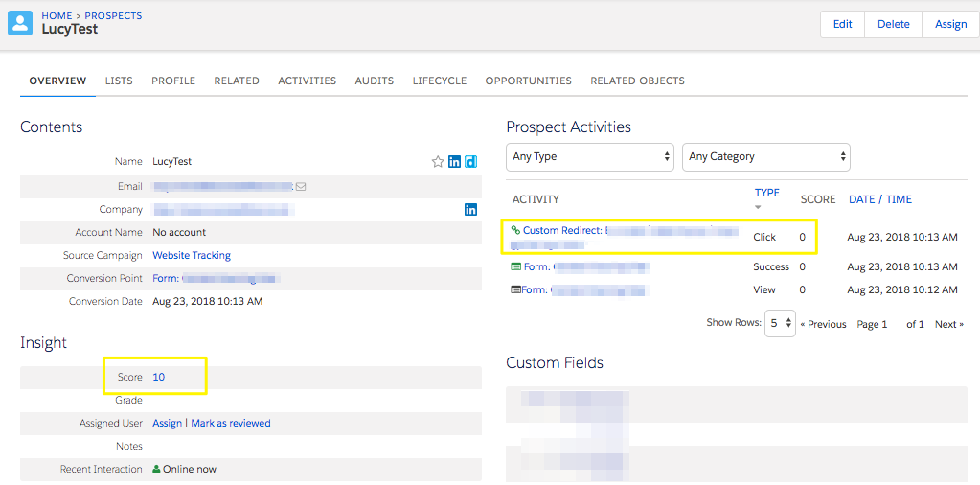The image size is (980, 485).
Task: Click the Form View row icon
Action: coord(515,290)
